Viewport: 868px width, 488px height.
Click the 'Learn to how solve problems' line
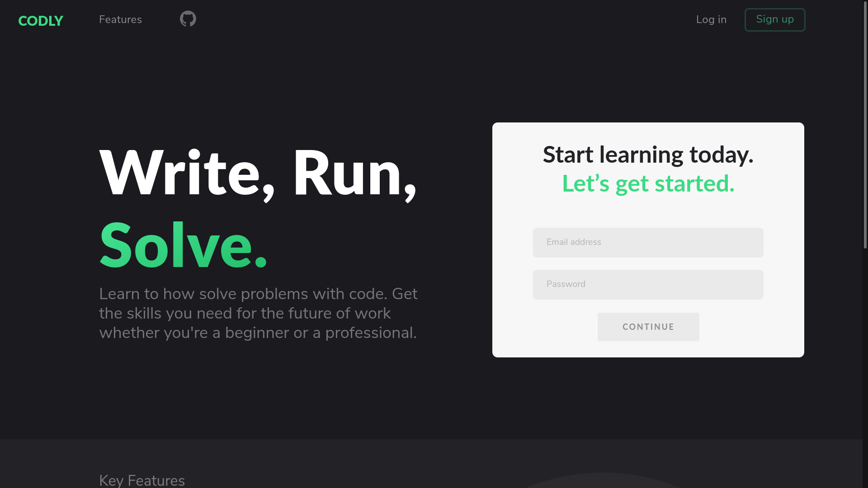(258, 294)
